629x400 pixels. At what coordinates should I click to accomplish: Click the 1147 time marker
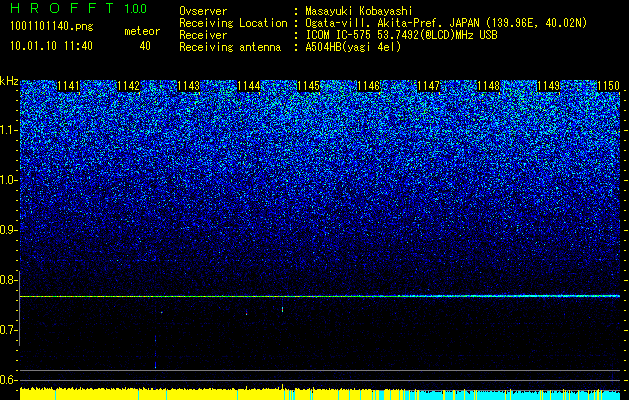[x=428, y=86]
